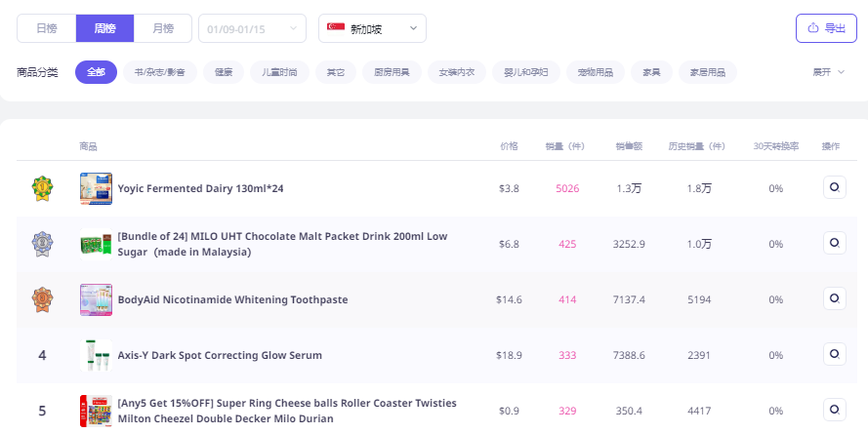Open search icon for MILO UHT Chocolate row
Viewport: 868px width, 434px height.
tap(834, 243)
